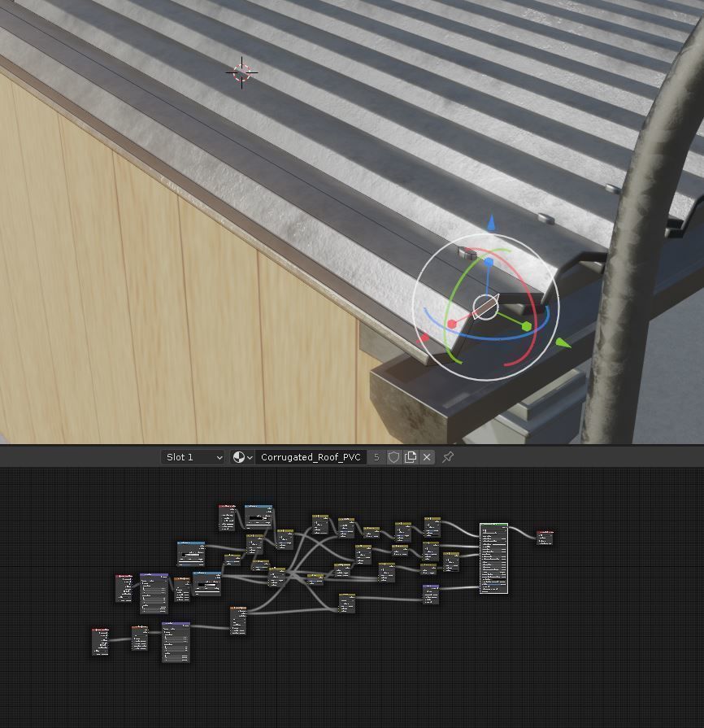704x728 pixels.
Task: Select the highlighted Principled BSDF shader node
Action: pos(493,558)
